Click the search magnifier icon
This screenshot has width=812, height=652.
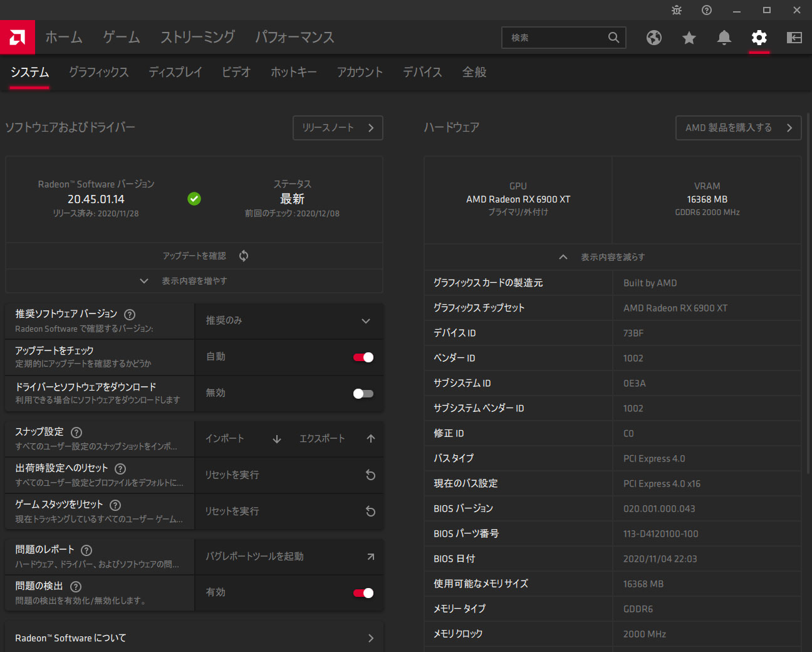613,38
